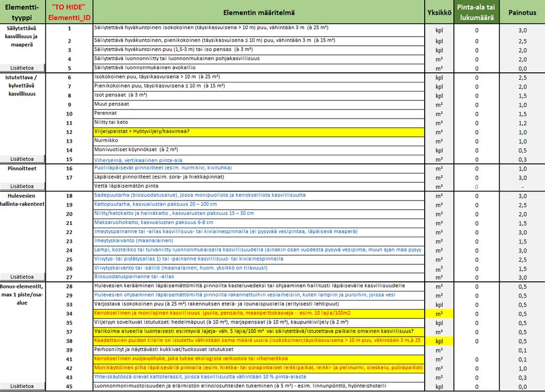Click the "Imeytyskaivanto (maanalainen)" cell
This screenshot has width=545, height=392.
click(259, 241)
